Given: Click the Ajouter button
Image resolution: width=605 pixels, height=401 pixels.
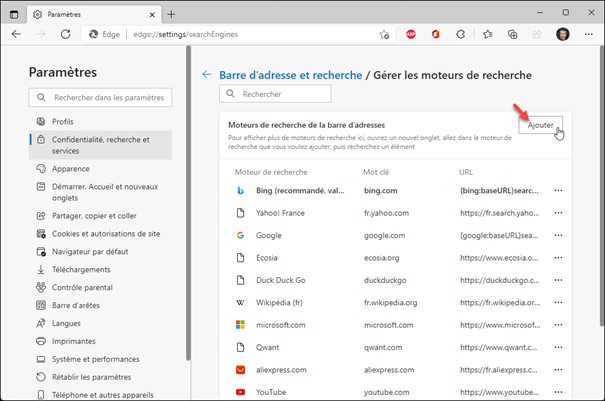Looking at the screenshot, I should coord(540,126).
